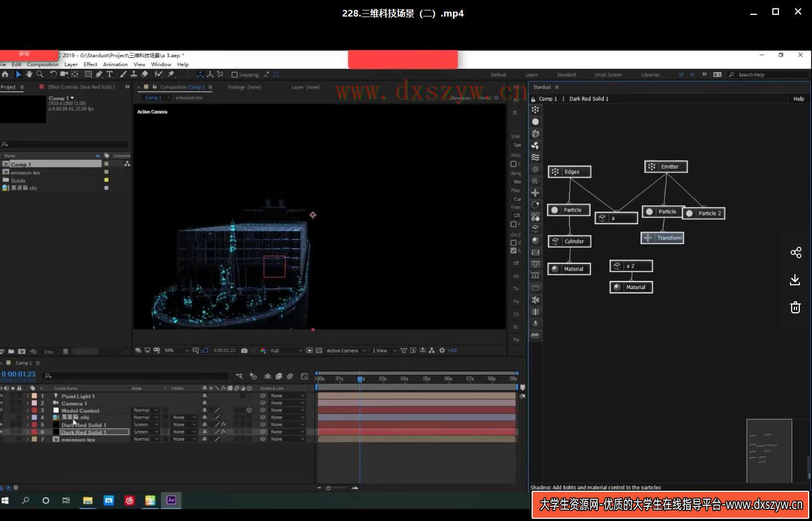Click the Stardust Help button

point(799,99)
